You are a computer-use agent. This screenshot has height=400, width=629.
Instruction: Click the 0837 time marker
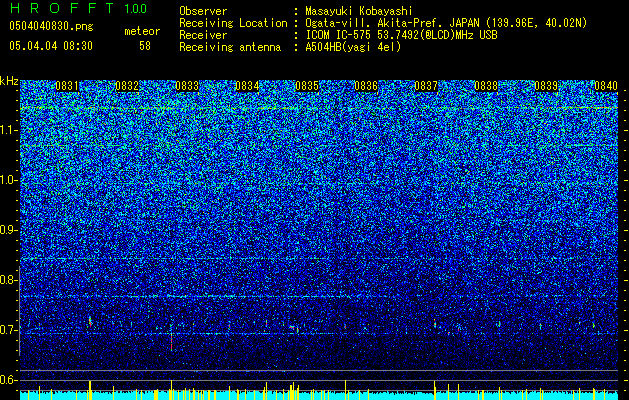coord(426,86)
